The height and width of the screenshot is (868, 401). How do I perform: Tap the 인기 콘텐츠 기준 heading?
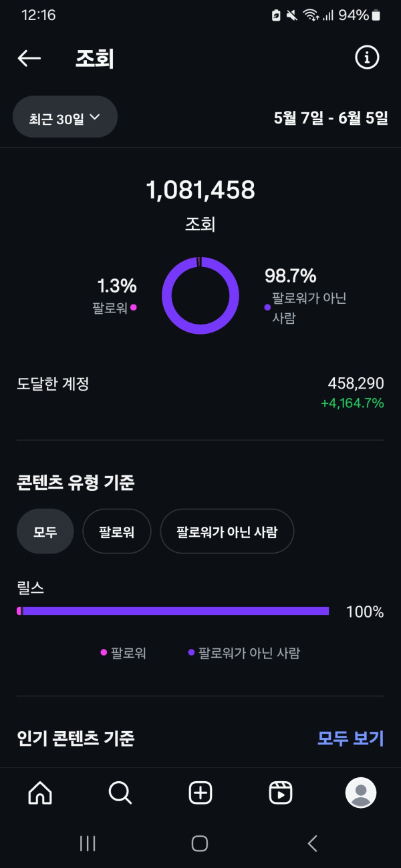click(76, 738)
